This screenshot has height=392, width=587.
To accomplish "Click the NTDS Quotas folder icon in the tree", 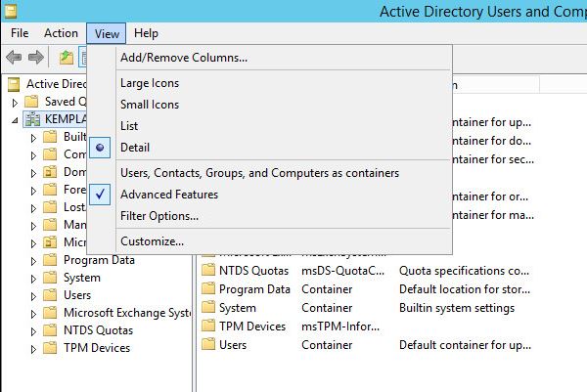I will (x=50, y=329).
